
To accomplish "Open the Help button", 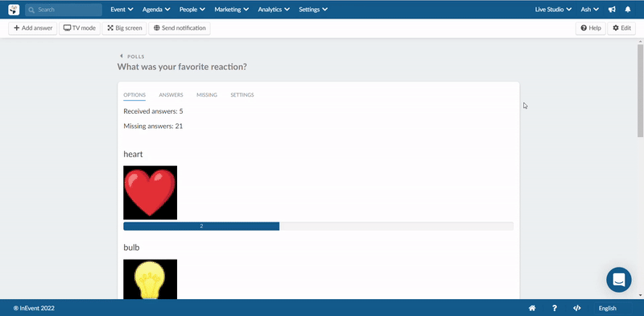I will [591, 28].
